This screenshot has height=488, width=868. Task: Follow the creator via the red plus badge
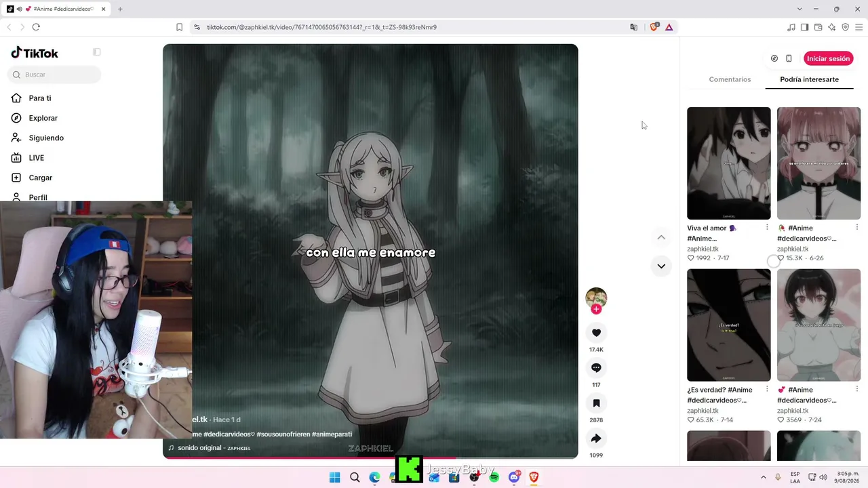pos(596,309)
